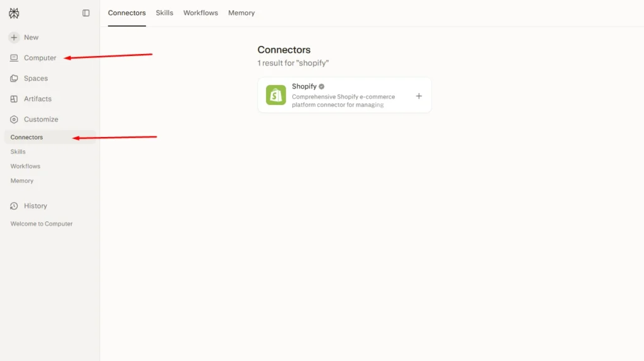Click the Perplexity logo icon

pos(14,13)
